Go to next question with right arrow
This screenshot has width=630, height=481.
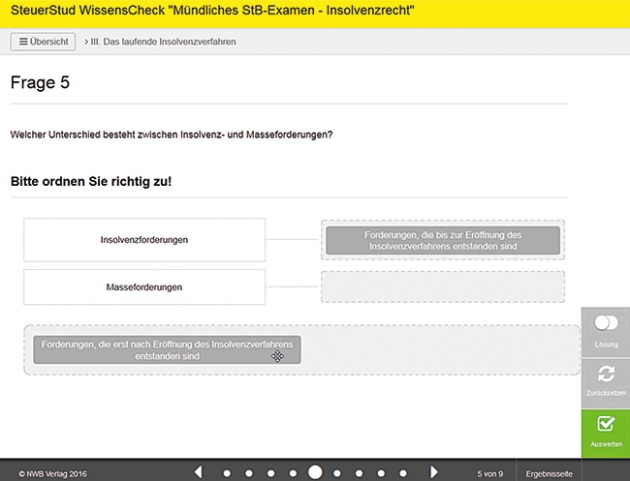(x=433, y=472)
